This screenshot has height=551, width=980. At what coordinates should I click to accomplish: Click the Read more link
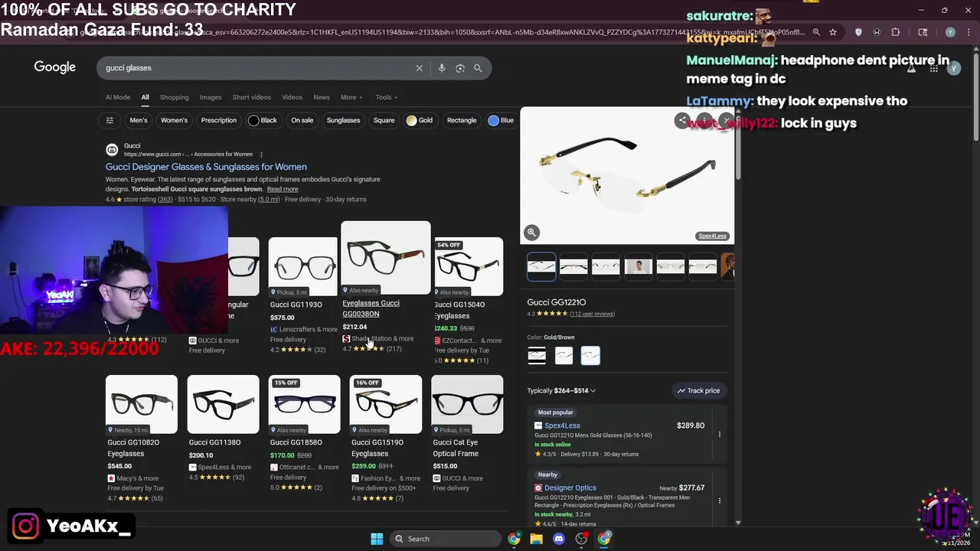283,190
